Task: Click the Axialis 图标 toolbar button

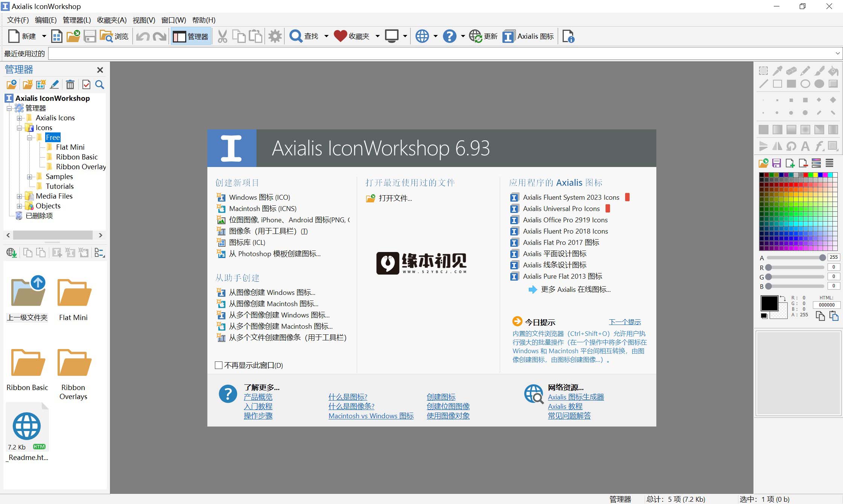Action: 528,36
